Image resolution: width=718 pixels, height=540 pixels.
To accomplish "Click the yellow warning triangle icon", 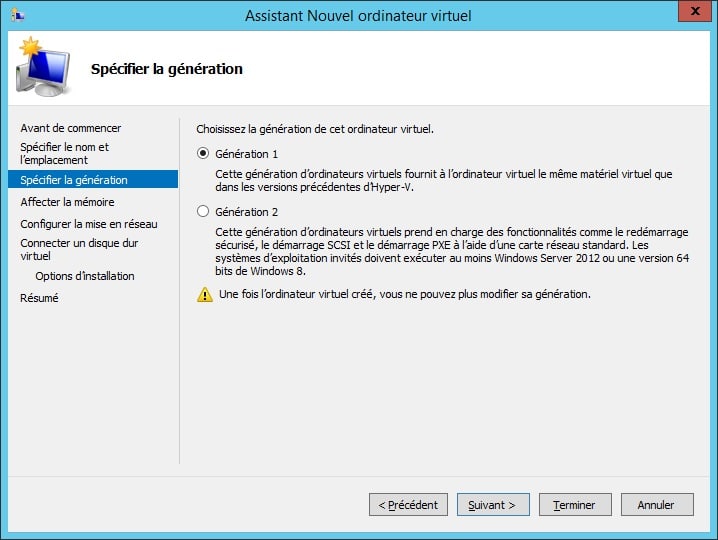I will click(205, 295).
